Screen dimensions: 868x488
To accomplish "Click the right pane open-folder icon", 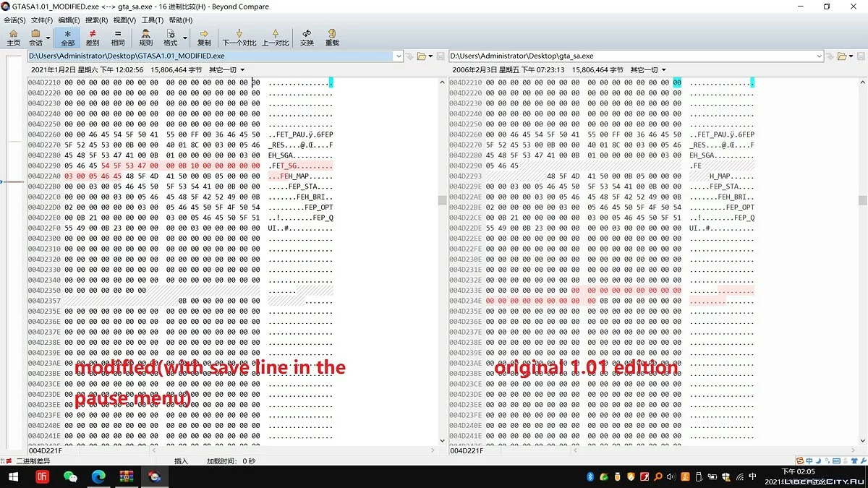I will click(842, 56).
